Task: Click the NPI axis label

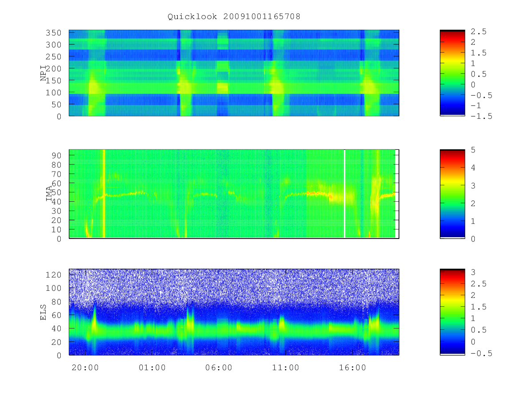Action: [43, 73]
